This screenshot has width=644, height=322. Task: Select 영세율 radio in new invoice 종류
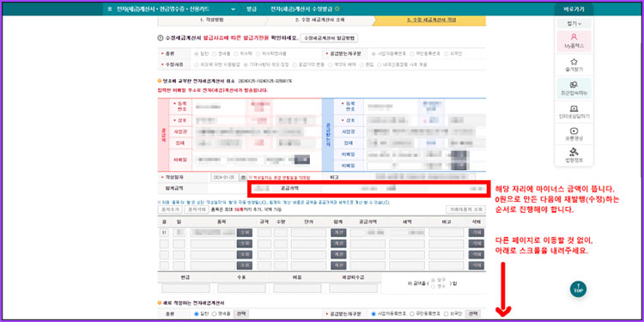click(215, 313)
